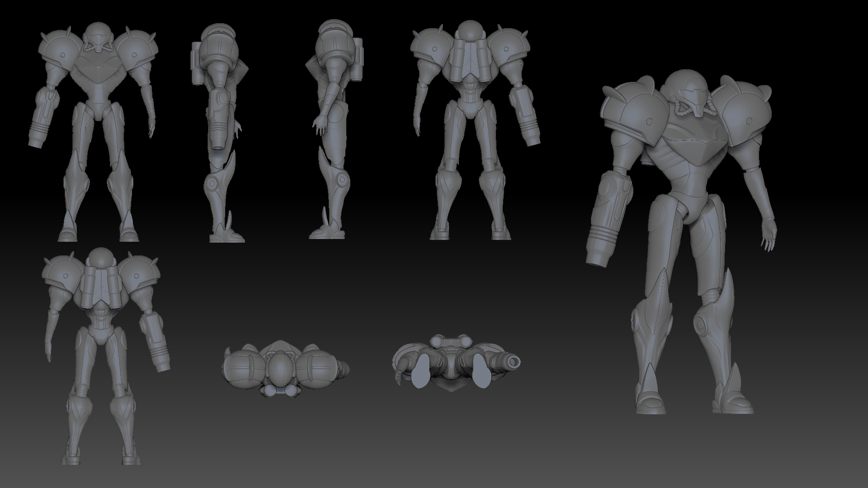Select the top-down view render

pos(287,369)
